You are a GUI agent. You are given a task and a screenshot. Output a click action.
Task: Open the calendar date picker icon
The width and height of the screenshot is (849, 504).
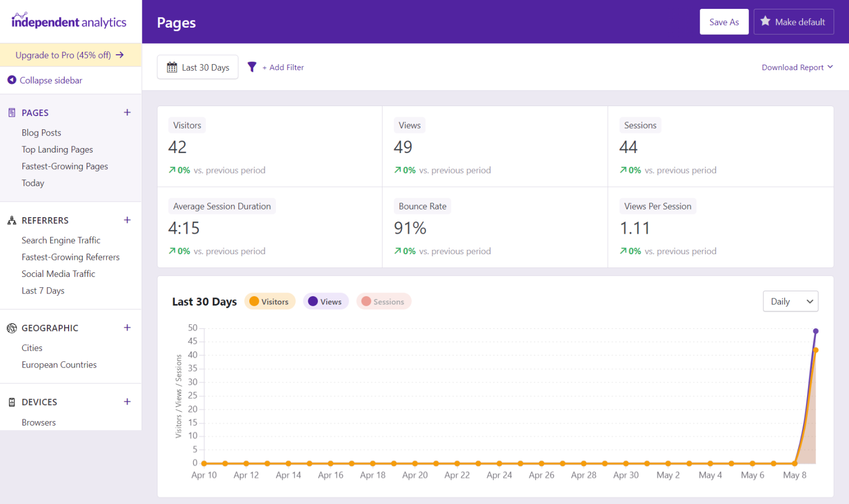(173, 67)
